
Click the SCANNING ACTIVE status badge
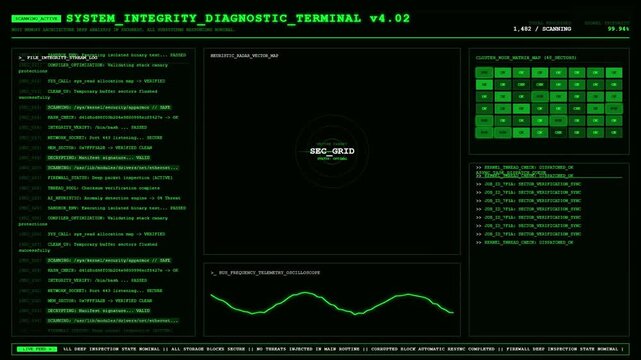point(36,19)
